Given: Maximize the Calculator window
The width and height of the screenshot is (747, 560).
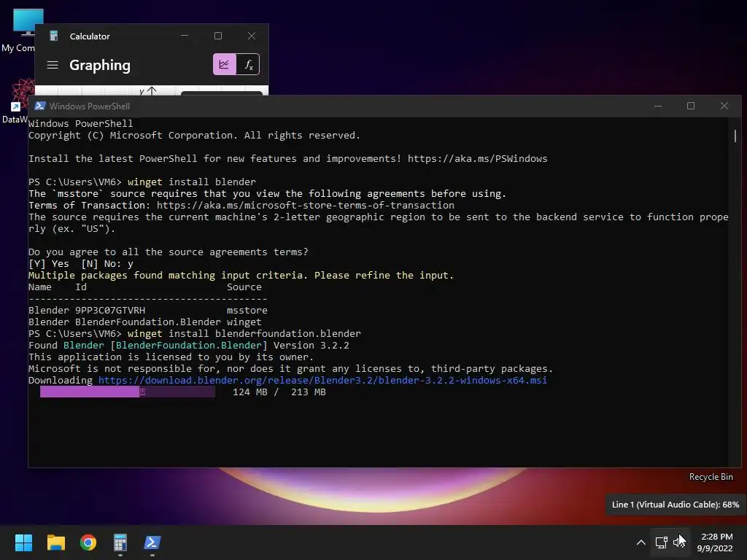Looking at the screenshot, I should 217,36.
